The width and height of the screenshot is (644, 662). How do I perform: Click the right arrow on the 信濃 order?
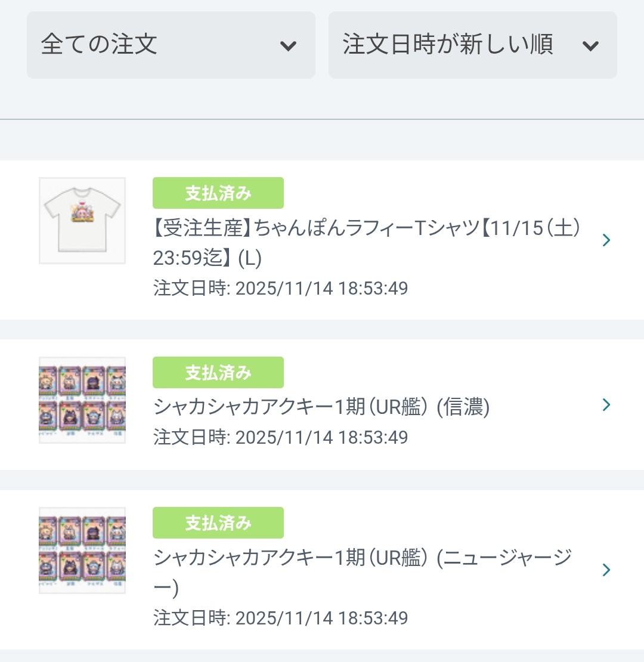click(606, 405)
